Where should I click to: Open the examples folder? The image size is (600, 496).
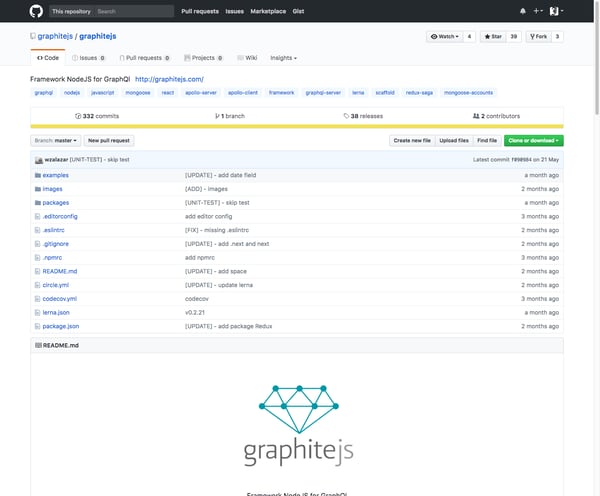(x=55, y=175)
